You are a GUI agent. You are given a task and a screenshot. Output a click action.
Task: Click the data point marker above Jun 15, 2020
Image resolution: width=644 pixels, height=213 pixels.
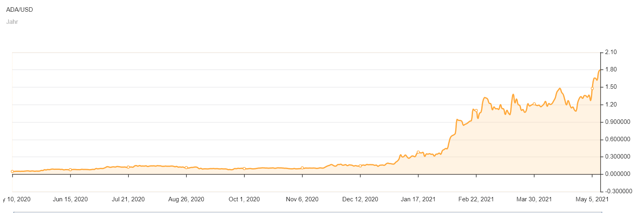[x=70, y=170]
